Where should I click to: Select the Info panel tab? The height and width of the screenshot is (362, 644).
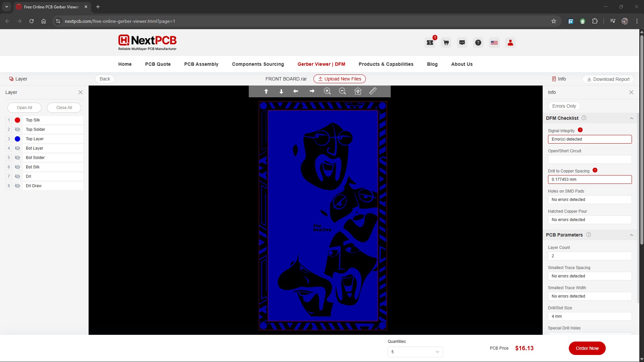coord(559,79)
